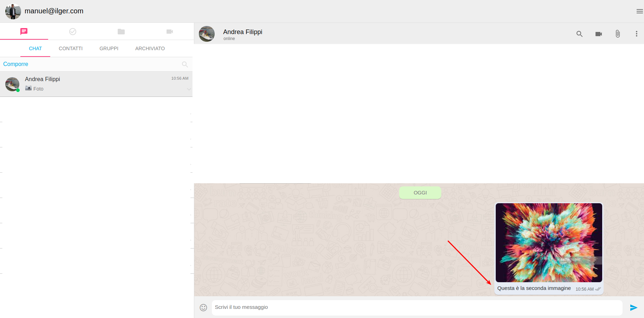Open the three-dot more options menu
The height and width of the screenshot is (318, 644).
[636, 34]
